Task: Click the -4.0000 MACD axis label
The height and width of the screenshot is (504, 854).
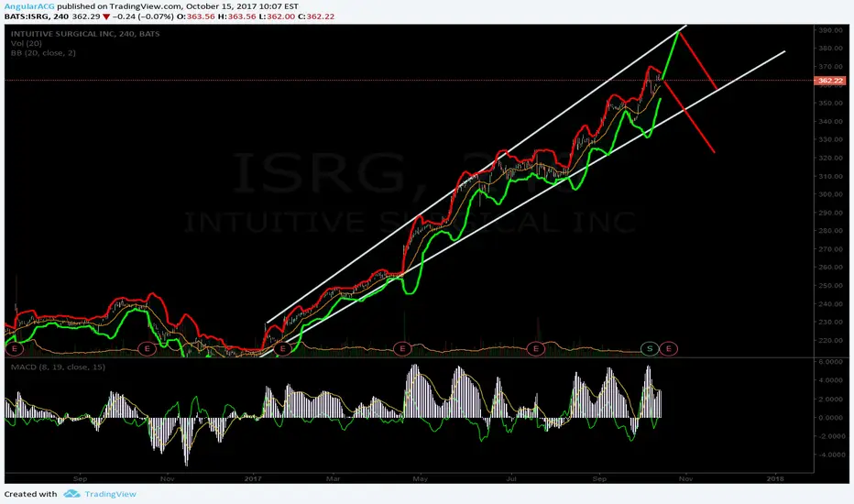Action: (x=830, y=455)
